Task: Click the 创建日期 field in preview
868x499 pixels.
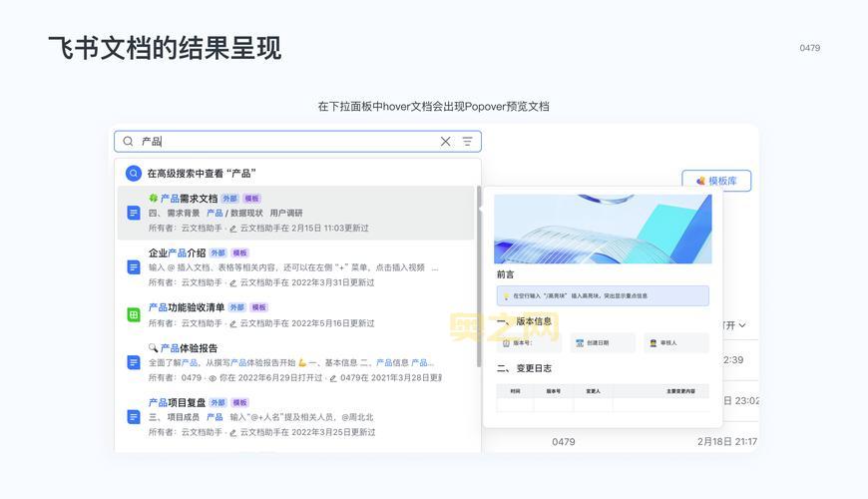Action: [x=603, y=343]
